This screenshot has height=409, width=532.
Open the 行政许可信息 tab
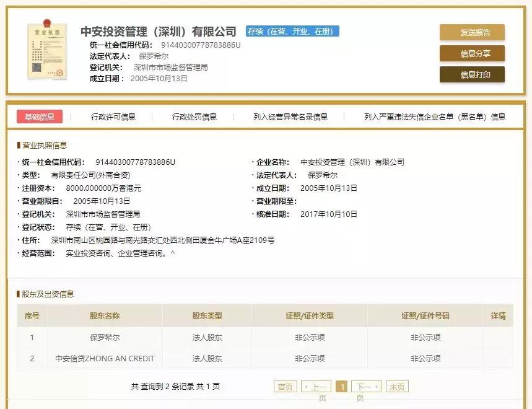tap(113, 116)
